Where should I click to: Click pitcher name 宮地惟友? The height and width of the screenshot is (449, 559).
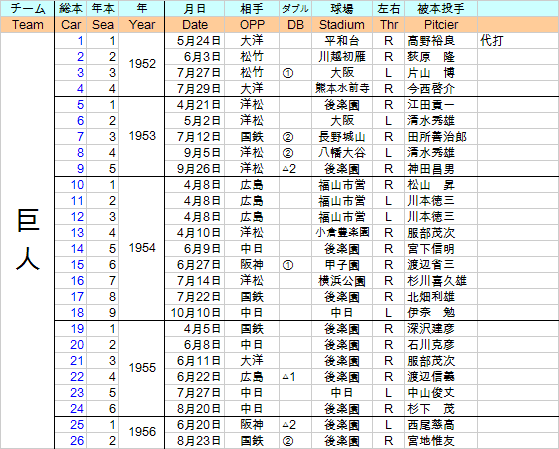[x=431, y=441]
